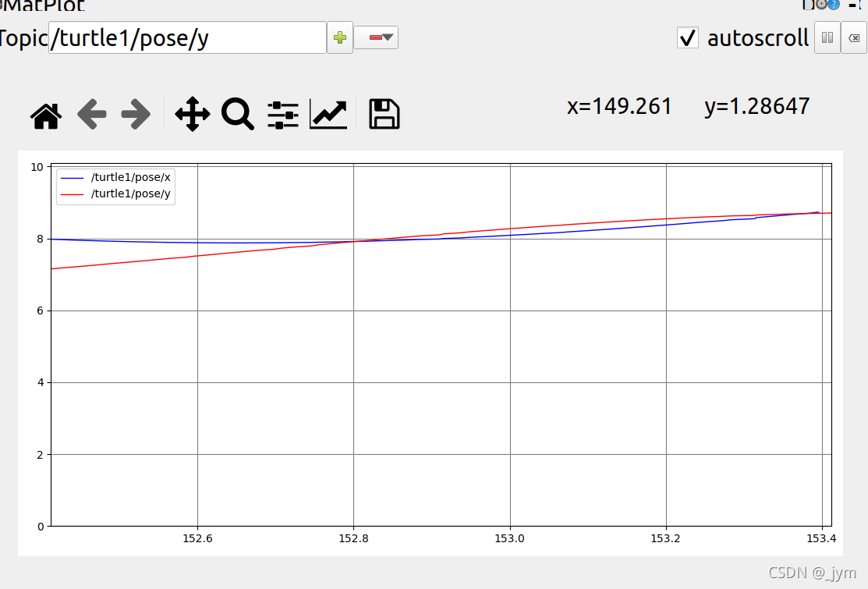Pause the plot updates
Screen dimensions: 868x589
click(x=827, y=37)
